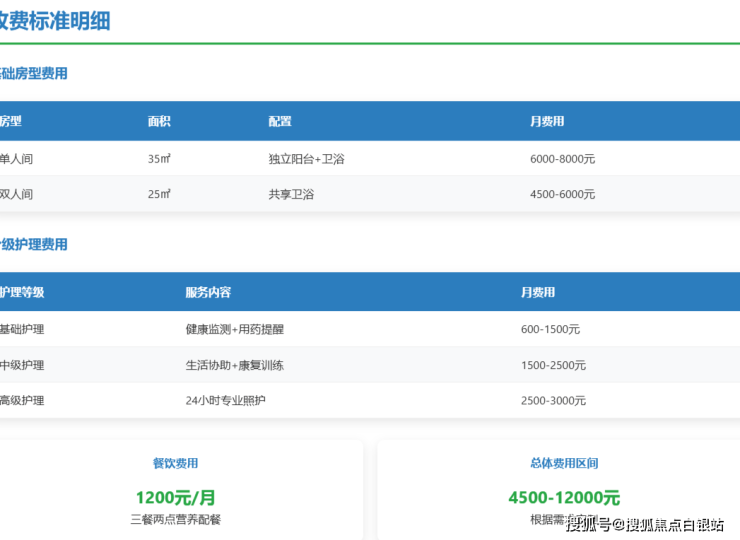740x540 pixels.
Task: Click the 配置 column header
Action: pos(280,121)
